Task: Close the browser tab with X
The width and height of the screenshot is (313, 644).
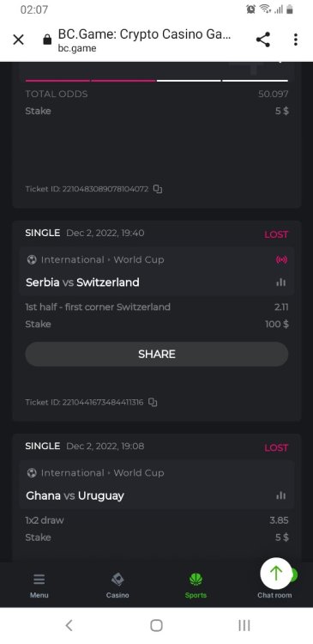Action: (x=19, y=39)
